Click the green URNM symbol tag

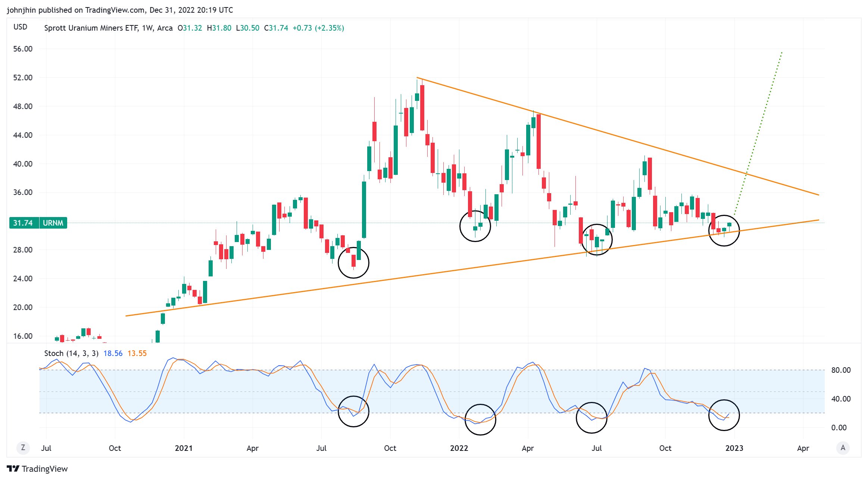53,223
